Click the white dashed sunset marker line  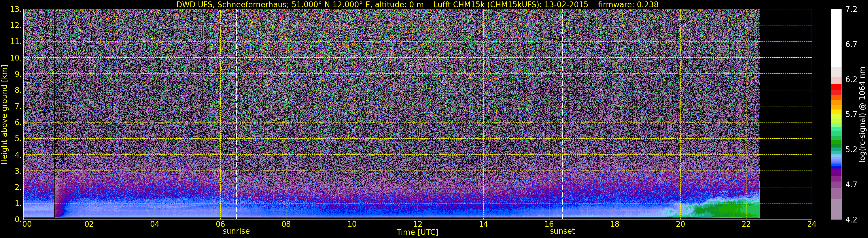pos(562,114)
